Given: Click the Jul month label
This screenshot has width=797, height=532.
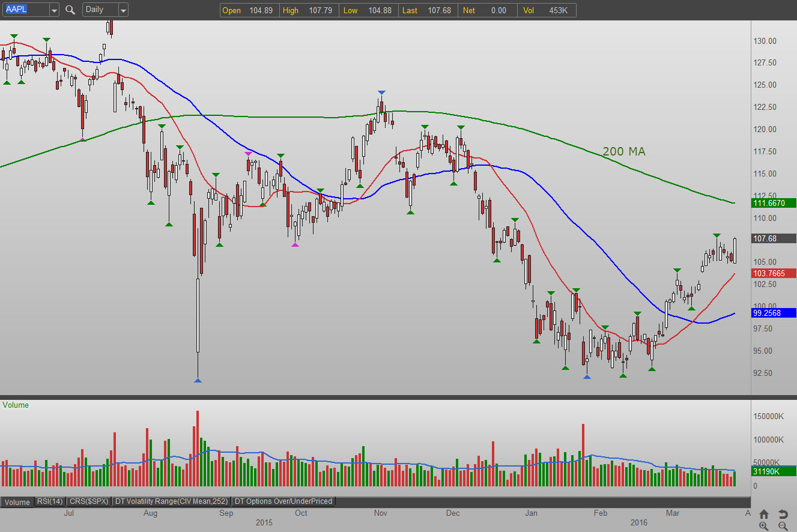Looking at the screenshot, I should pyautogui.click(x=69, y=513).
